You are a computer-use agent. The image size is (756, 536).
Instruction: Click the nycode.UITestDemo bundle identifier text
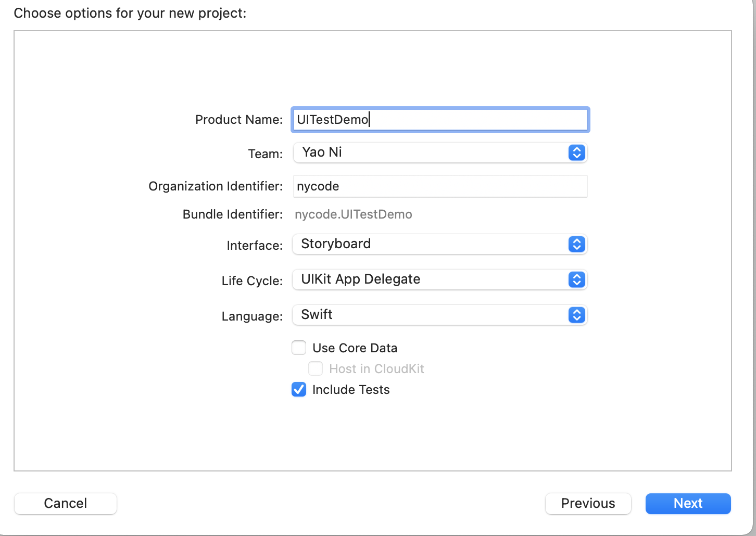[354, 214]
